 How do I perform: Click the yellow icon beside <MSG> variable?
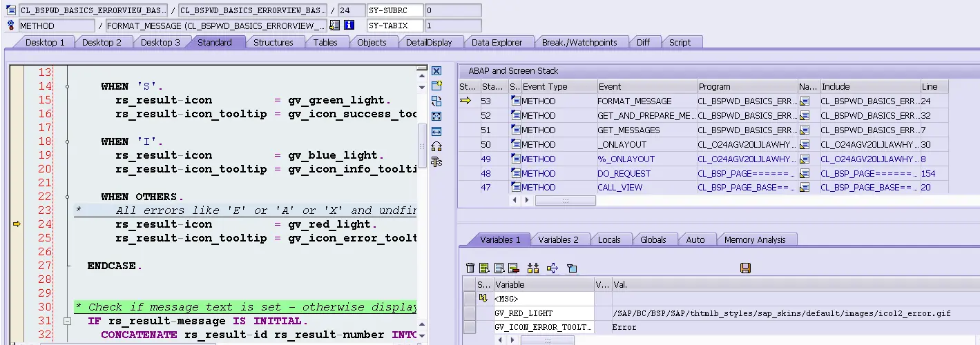(483, 299)
